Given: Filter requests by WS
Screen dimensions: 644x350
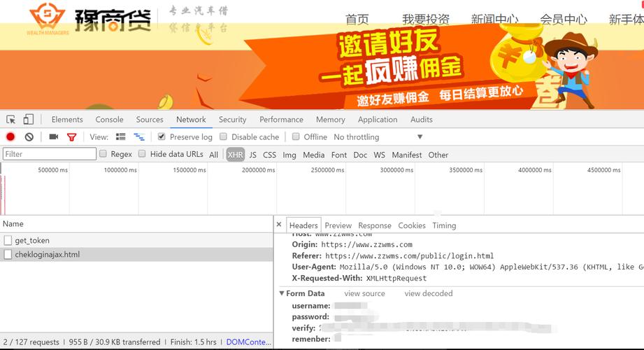Looking at the screenshot, I should (x=380, y=155).
